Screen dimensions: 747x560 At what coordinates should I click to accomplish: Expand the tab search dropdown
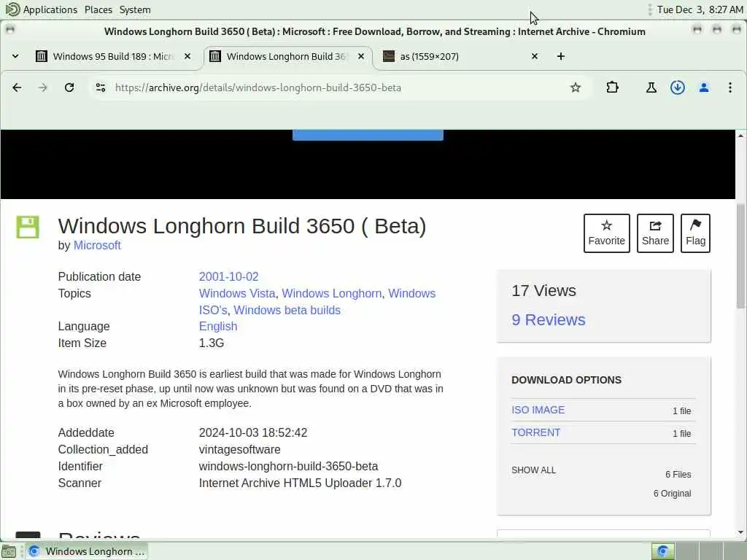15,56
